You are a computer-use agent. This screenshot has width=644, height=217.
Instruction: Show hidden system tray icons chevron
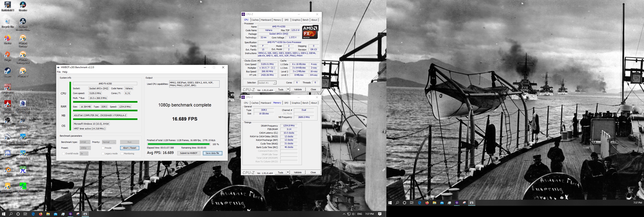click(344, 214)
